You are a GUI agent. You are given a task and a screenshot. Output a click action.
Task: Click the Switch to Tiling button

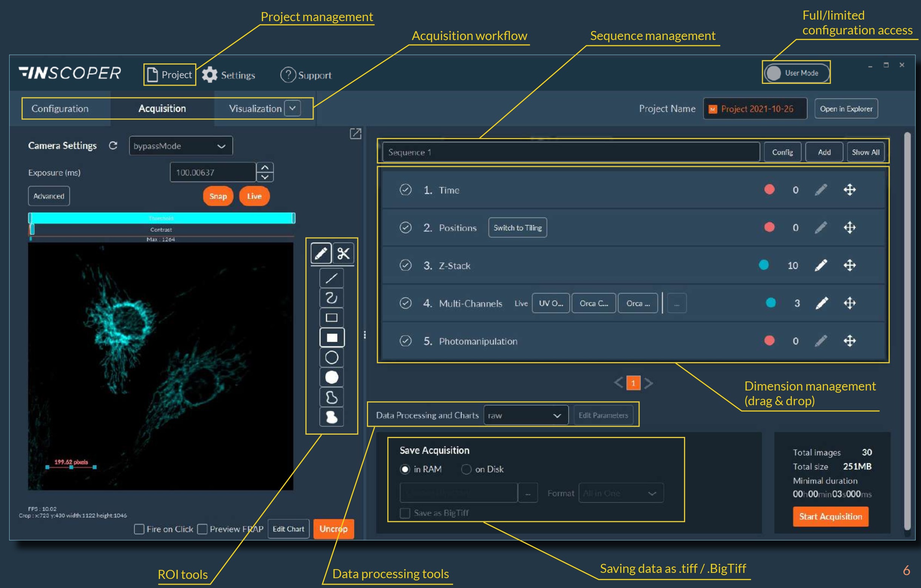coord(517,228)
